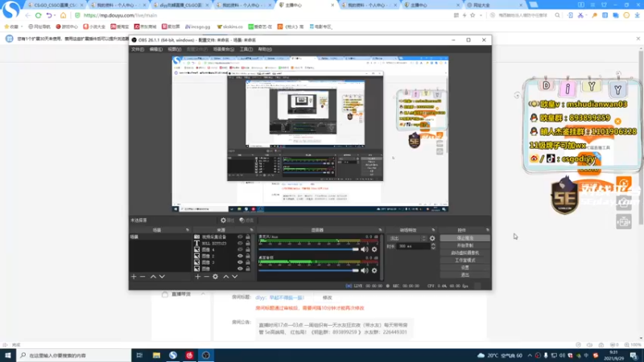The width and height of the screenshot is (644, 362).
Task: Toggle lock on the BULL DIYY123 text source
Action: (x=248, y=244)
